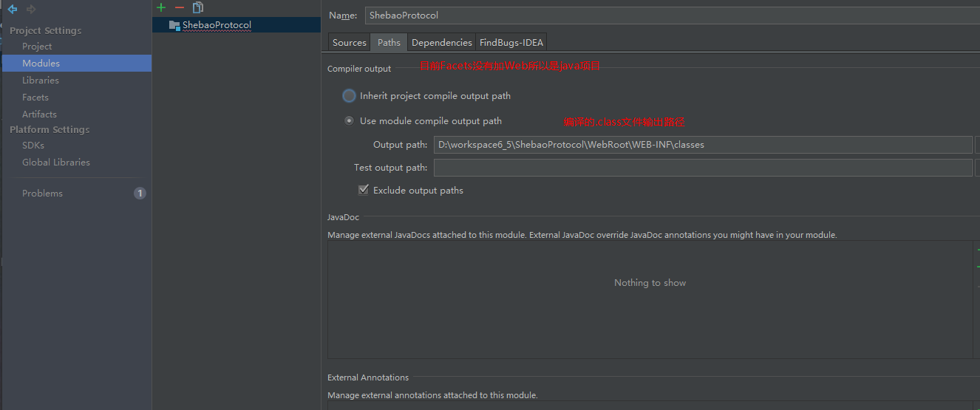Select Inherit project compile output path
Image resolution: width=980 pixels, height=410 pixels.
349,96
